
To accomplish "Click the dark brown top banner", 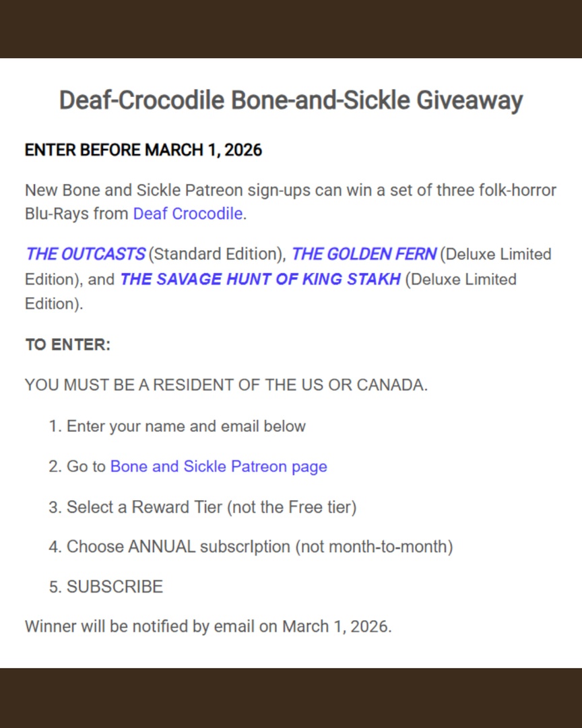I will [291, 29].
